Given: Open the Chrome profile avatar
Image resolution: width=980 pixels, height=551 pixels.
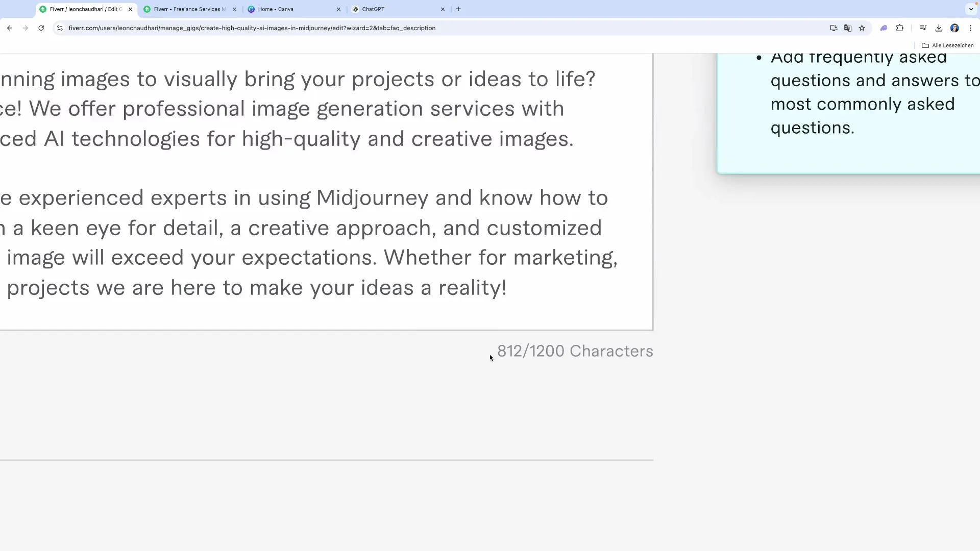Looking at the screenshot, I should click(x=954, y=28).
